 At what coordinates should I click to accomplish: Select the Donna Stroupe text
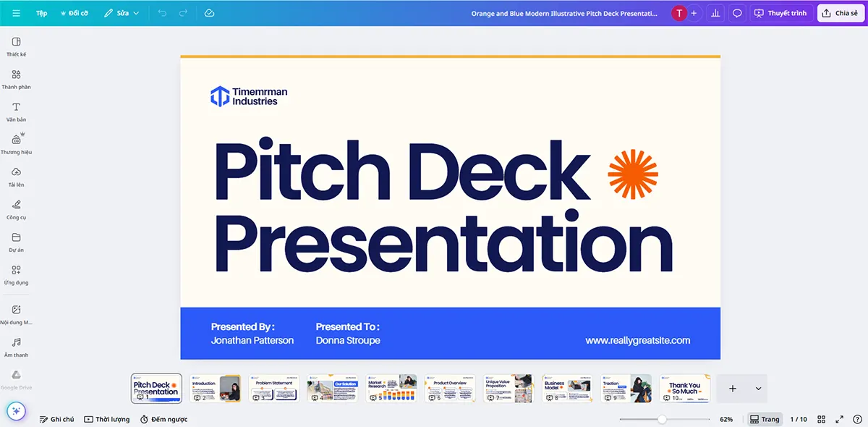click(348, 340)
